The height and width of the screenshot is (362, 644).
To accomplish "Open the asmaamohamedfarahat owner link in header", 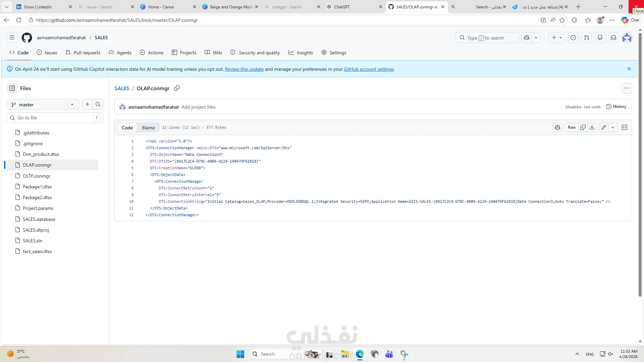I will [61, 38].
